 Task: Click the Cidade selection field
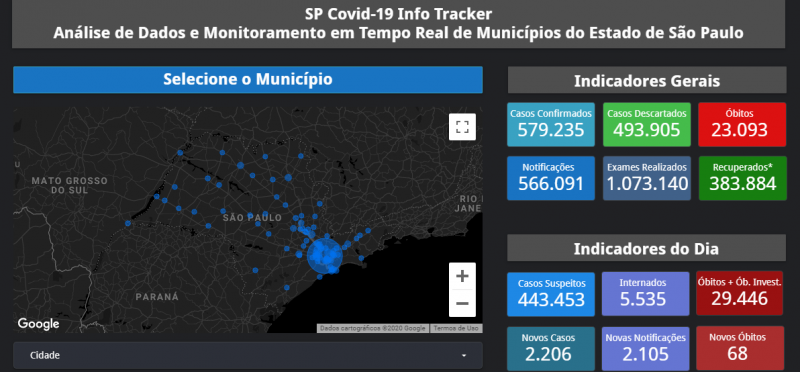click(x=247, y=355)
